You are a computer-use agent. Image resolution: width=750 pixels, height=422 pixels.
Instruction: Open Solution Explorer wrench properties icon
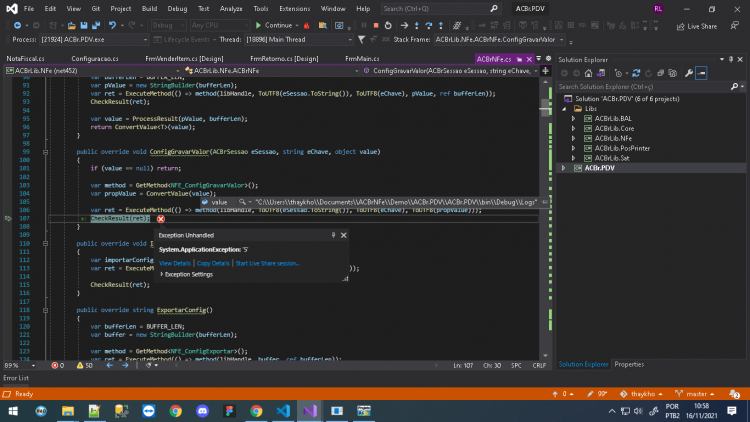pyautogui.click(x=688, y=73)
